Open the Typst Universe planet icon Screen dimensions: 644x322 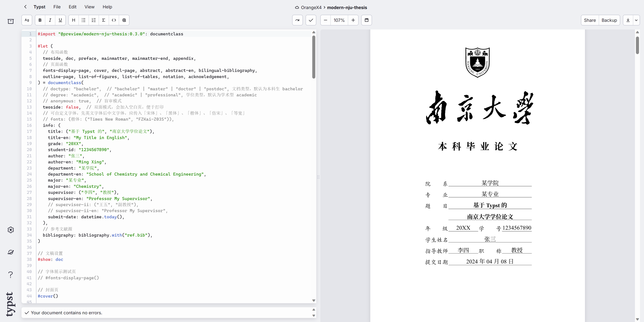11,252
